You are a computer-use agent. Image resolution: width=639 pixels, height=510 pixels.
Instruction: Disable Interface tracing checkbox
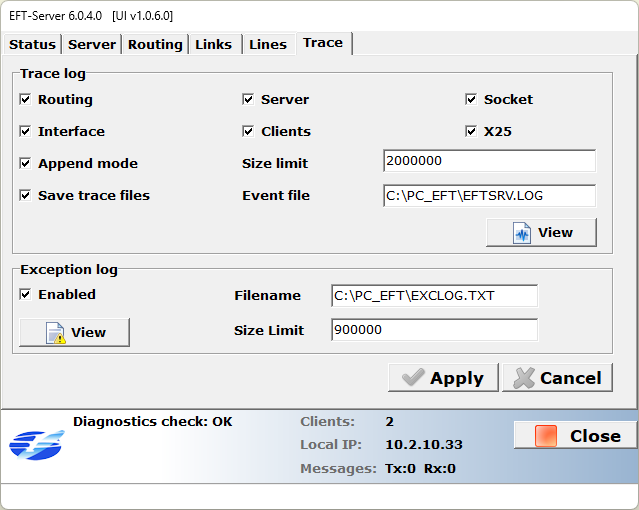[25, 131]
